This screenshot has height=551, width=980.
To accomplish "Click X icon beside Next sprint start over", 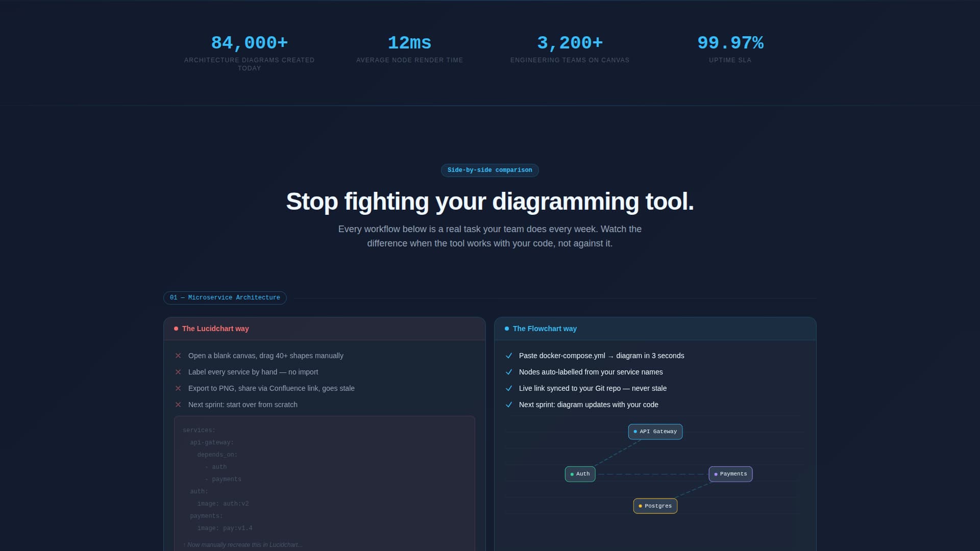I will pyautogui.click(x=178, y=405).
